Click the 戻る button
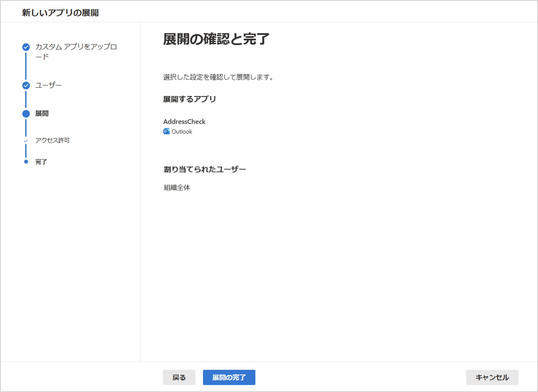 pos(179,377)
